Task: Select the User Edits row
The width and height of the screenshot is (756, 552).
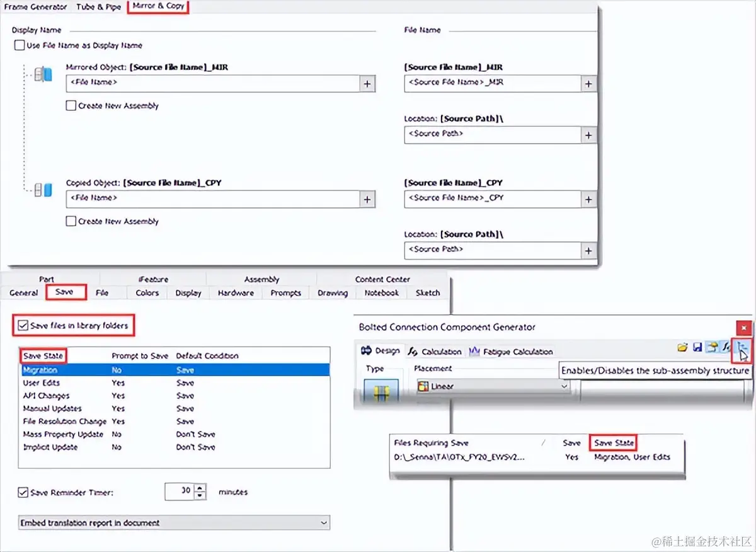Action: 175,383
